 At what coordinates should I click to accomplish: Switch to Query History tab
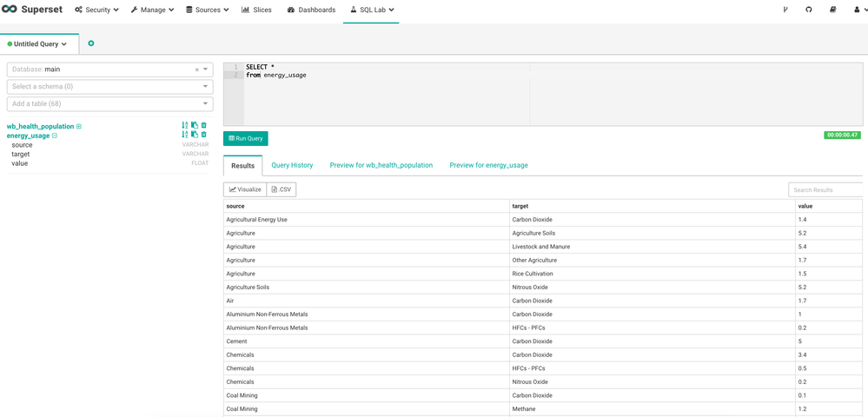click(292, 165)
